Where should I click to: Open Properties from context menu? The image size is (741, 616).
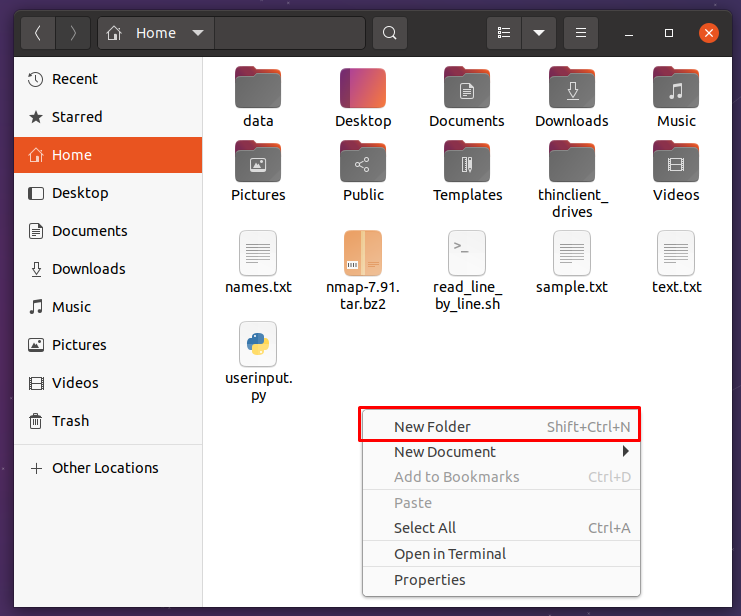pos(501,580)
